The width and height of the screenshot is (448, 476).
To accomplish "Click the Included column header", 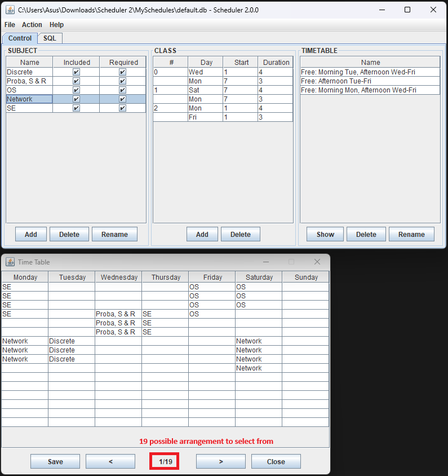I will (77, 62).
